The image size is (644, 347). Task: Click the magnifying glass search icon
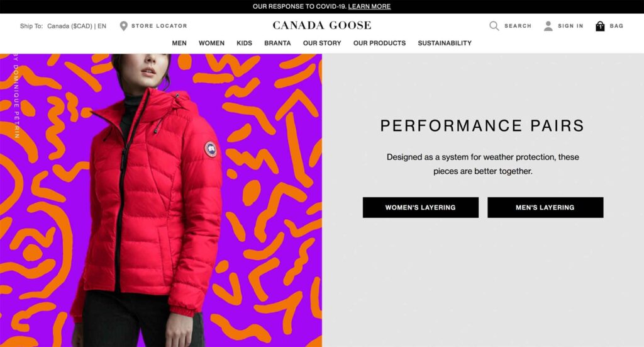click(x=494, y=26)
